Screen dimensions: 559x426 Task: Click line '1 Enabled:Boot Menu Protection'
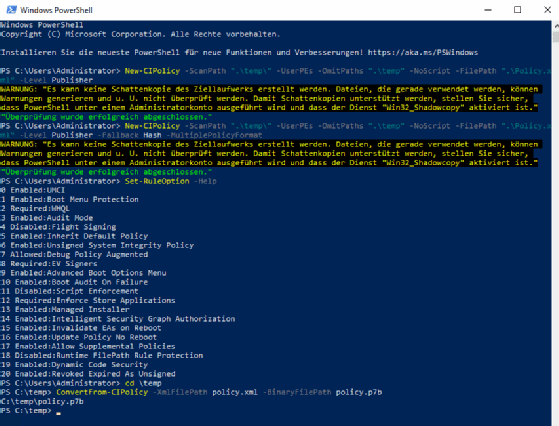69,199
